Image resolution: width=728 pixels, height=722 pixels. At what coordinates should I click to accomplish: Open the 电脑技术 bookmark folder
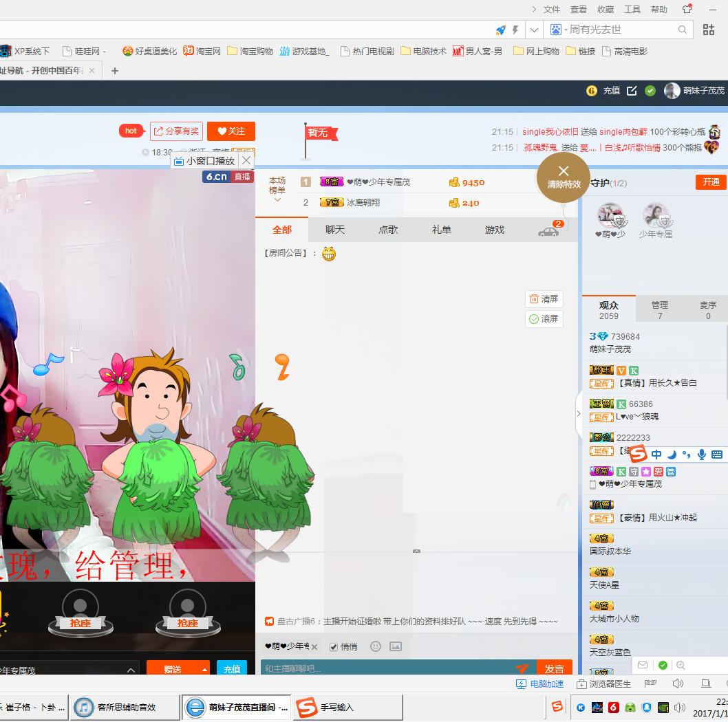pos(423,51)
